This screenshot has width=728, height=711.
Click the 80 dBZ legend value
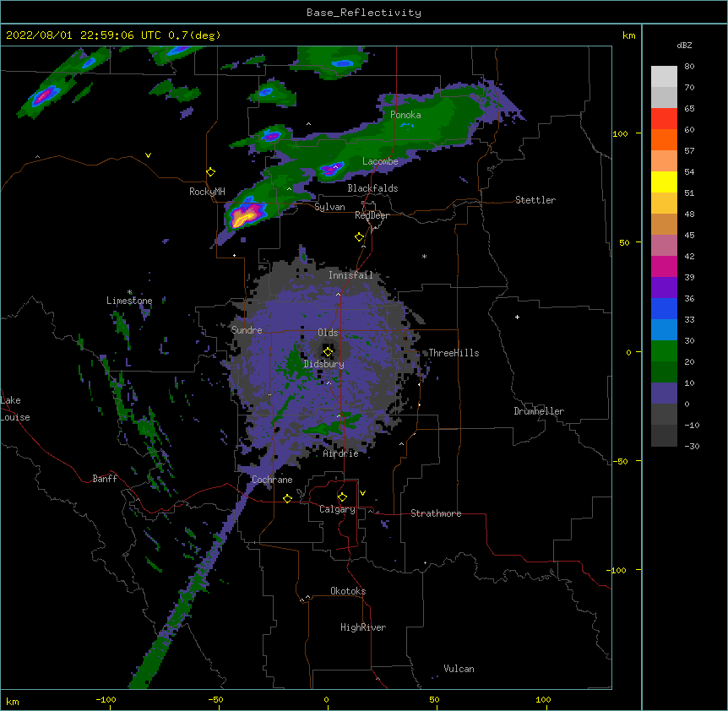tap(689, 67)
